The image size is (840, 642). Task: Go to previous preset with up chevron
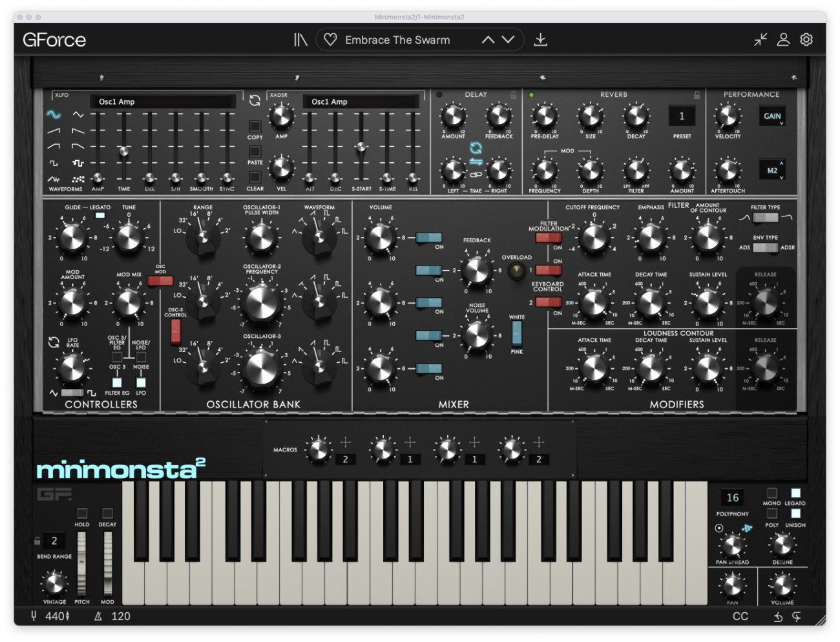(x=488, y=40)
